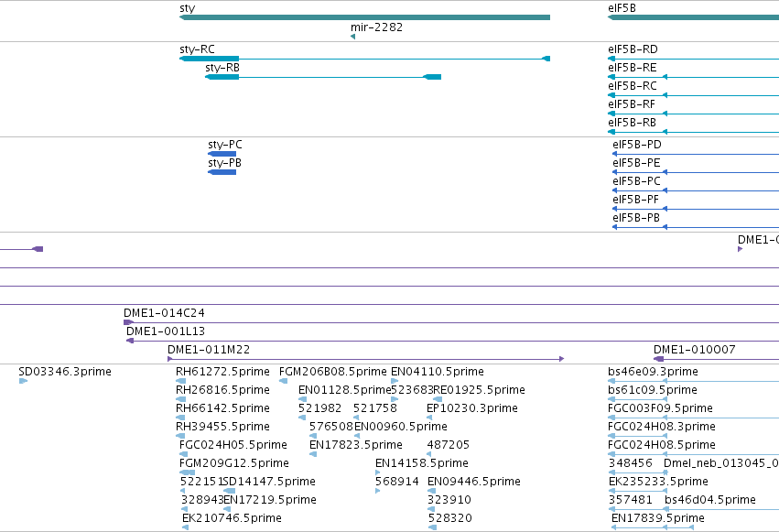
Task: Click the 522151 EST label
Action: click(201, 482)
